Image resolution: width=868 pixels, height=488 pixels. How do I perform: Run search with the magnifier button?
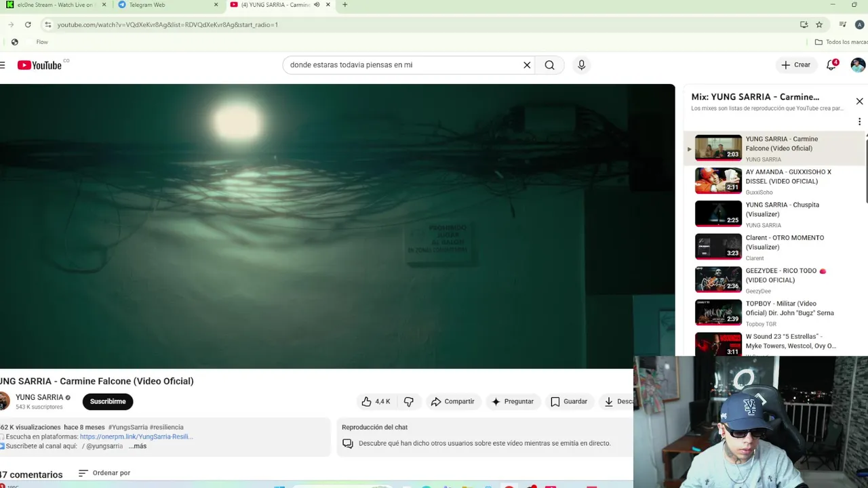pyautogui.click(x=549, y=65)
